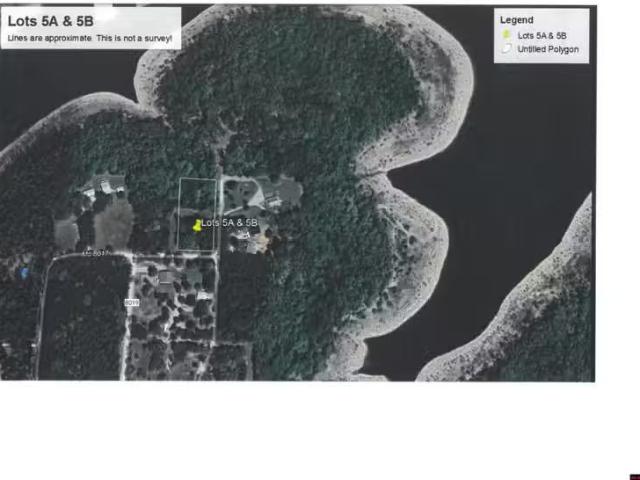
Task: Click the Untitled Polygon icon in the Legend
Action: coord(507,49)
